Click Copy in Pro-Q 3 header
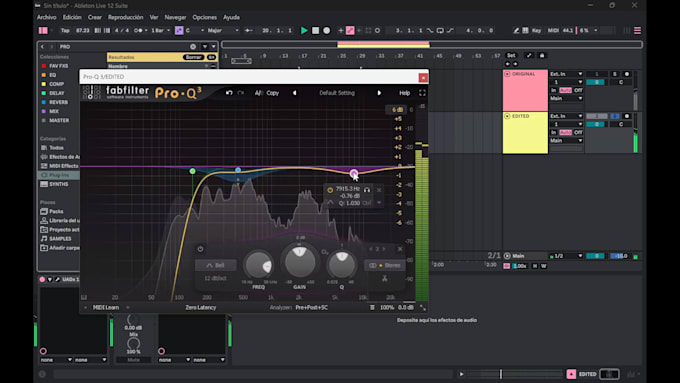680x383 pixels. click(x=273, y=93)
